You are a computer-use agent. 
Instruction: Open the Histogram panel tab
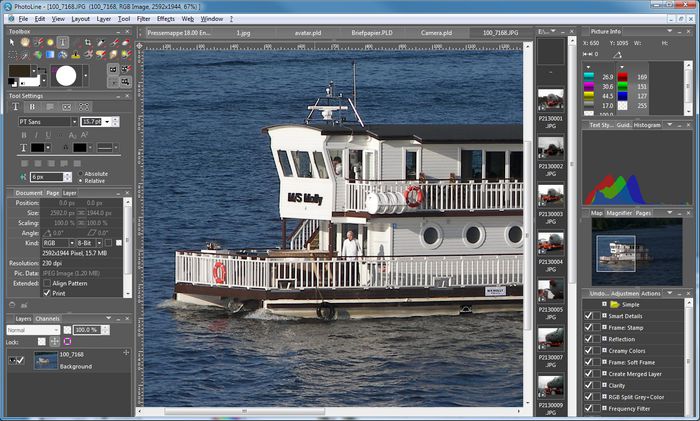click(x=647, y=125)
